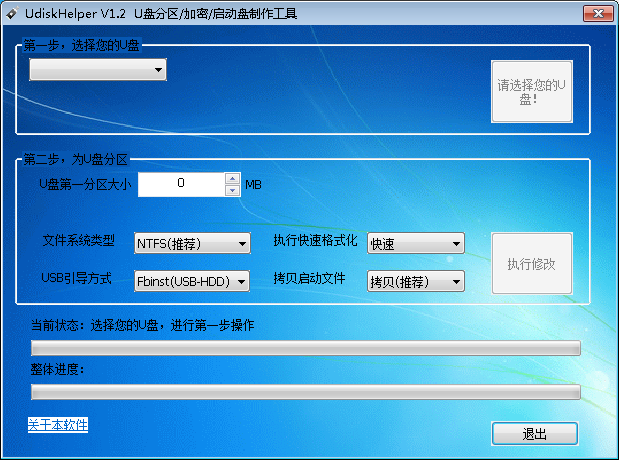Open the USB引导方式 Fbinst dropdown
Viewport: 619px width, 460px height.
tap(192, 281)
